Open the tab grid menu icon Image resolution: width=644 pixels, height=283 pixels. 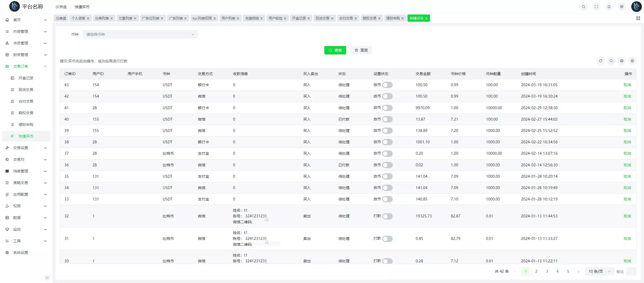point(638,18)
